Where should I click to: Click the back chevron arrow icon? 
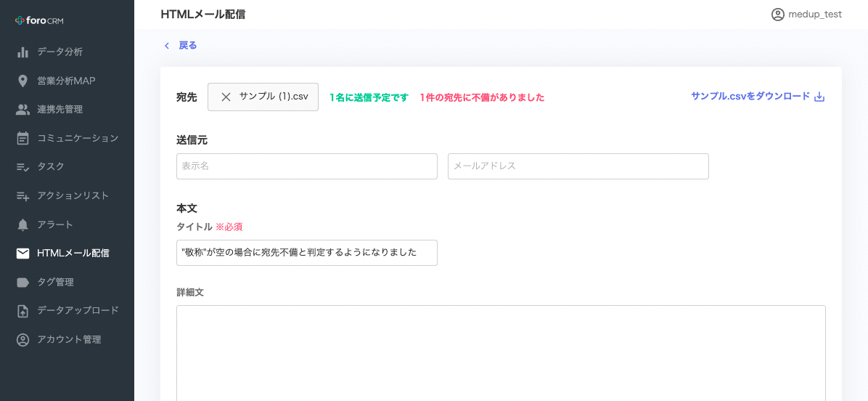tap(167, 46)
